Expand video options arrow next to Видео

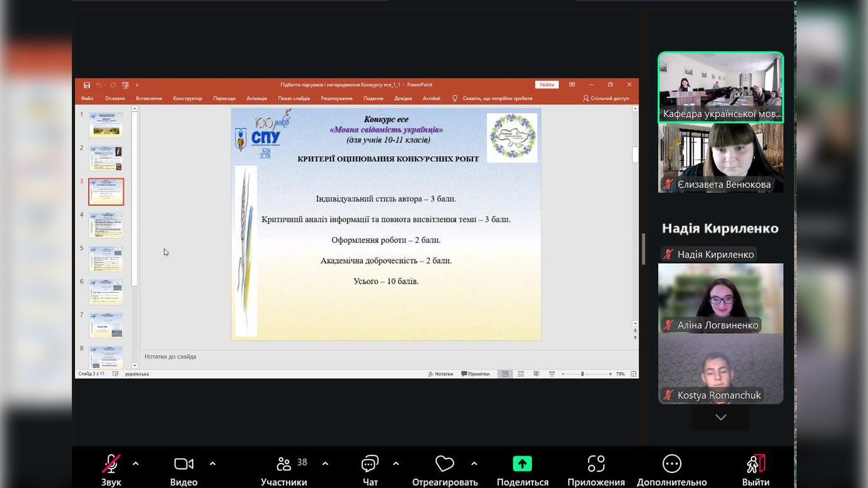(x=212, y=464)
